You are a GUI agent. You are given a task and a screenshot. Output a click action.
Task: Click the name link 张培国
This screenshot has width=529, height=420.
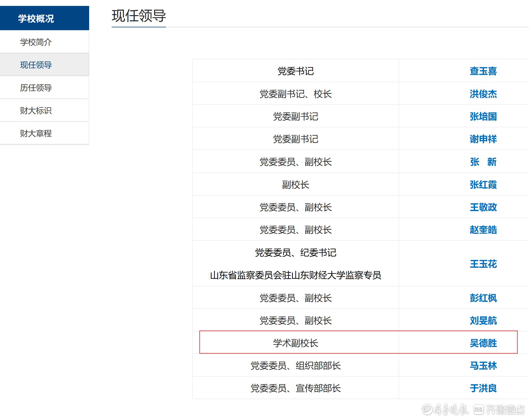pos(483,116)
